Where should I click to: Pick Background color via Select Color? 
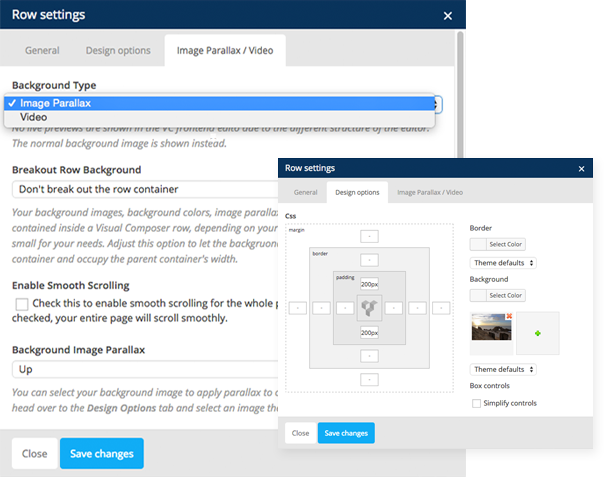[497, 295]
